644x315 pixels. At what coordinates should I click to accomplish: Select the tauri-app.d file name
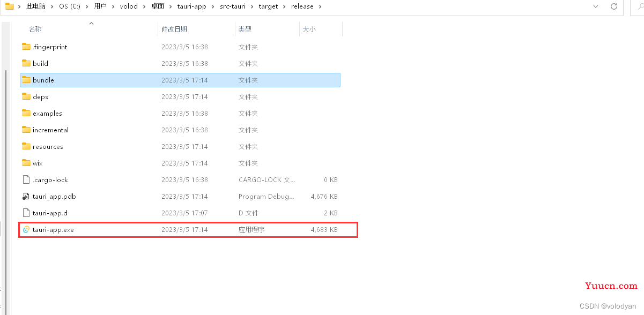pos(50,213)
